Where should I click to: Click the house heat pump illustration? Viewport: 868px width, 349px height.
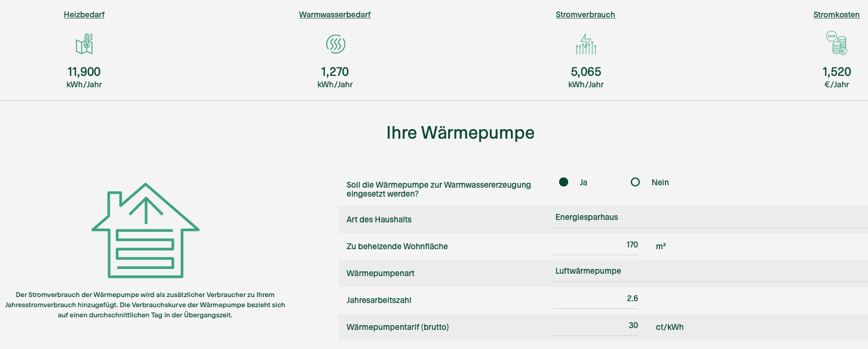[145, 231]
